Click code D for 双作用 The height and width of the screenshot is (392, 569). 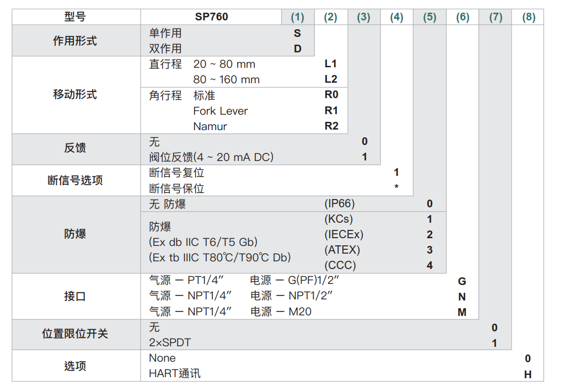298,49
